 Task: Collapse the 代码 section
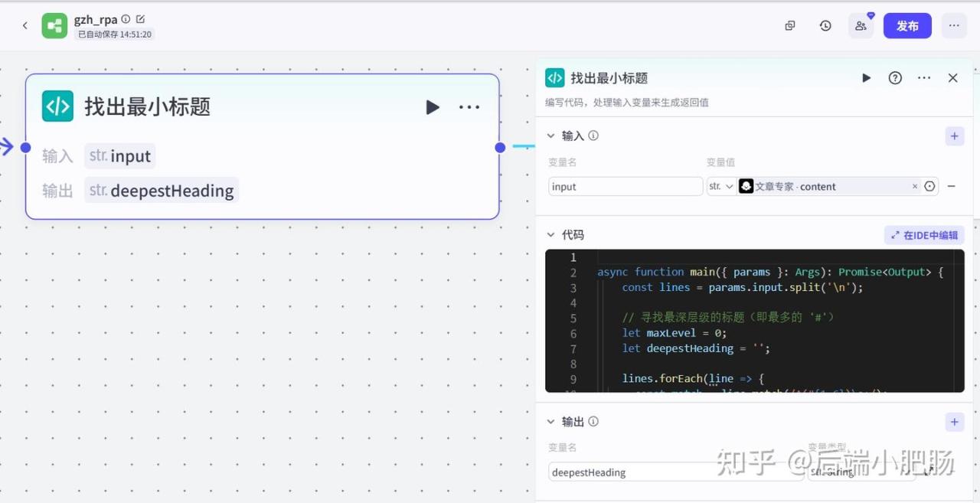(550, 235)
